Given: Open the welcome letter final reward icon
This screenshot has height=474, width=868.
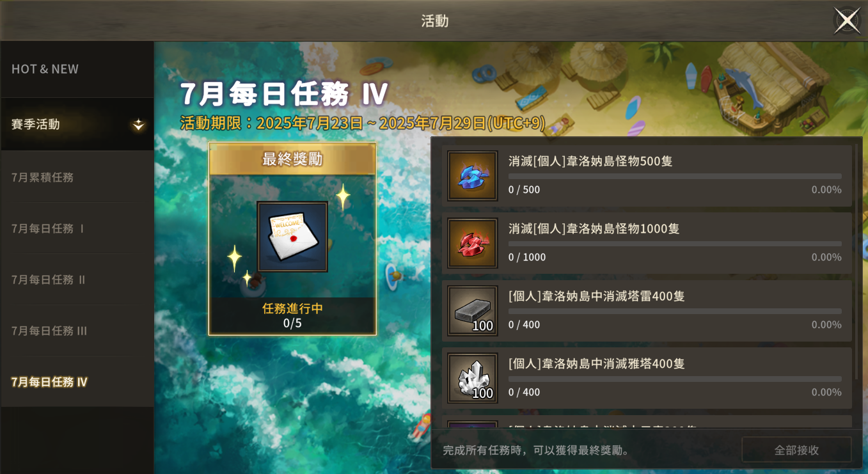Looking at the screenshot, I should (292, 237).
